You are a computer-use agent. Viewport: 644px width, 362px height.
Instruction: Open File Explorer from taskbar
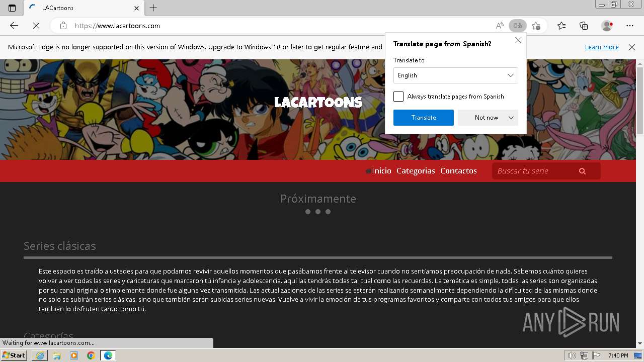pyautogui.click(x=57, y=355)
